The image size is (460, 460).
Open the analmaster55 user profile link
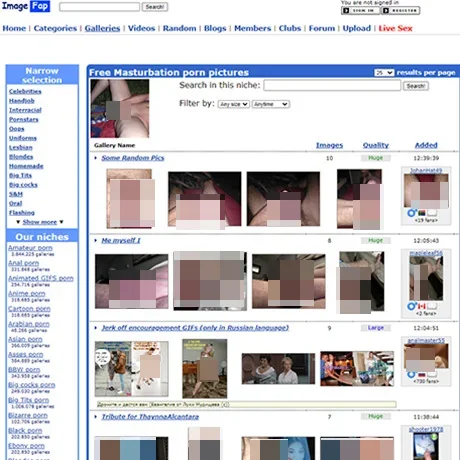[426, 340]
